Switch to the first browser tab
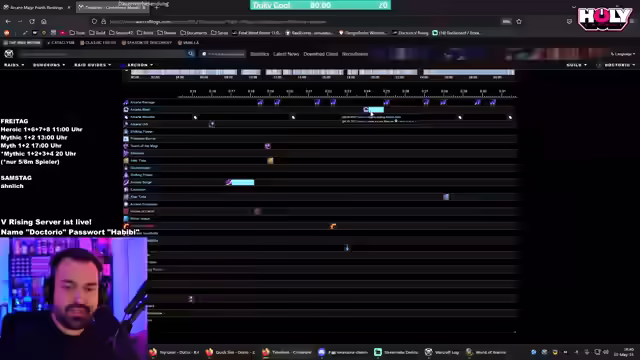The height and width of the screenshot is (360, 640). point(37,7)
